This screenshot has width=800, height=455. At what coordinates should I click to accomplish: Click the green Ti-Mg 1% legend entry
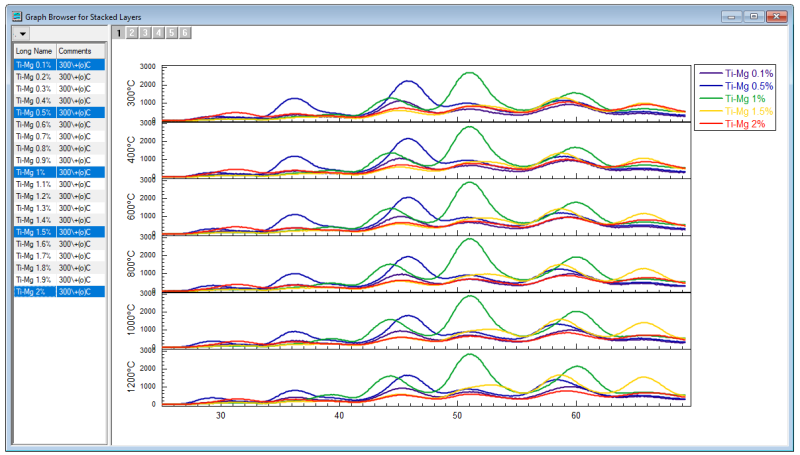(746, 99)
